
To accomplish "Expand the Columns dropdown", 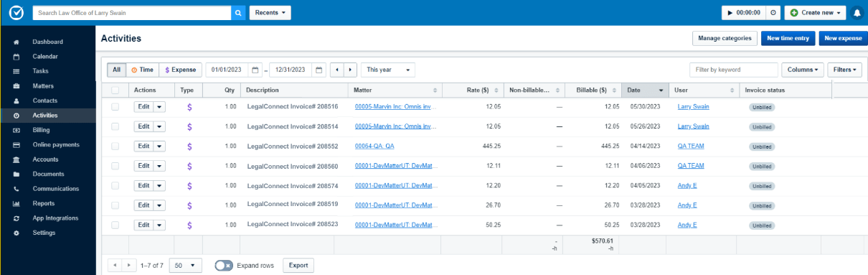I will [x=803, y=70].
